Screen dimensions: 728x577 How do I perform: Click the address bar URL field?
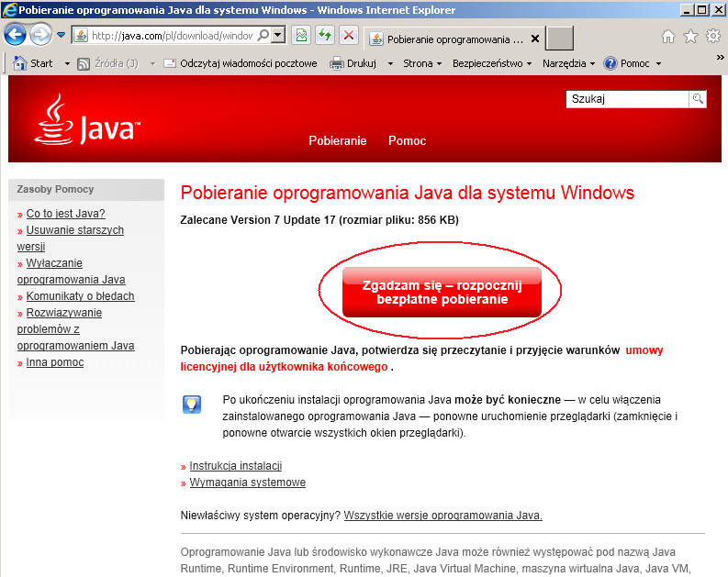pos(172,35)
